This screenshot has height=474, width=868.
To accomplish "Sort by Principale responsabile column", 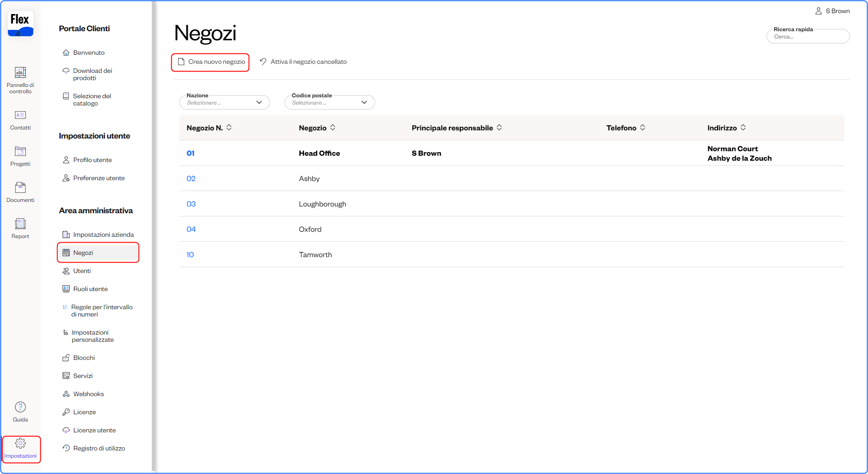I will click(x=499, y=128).
